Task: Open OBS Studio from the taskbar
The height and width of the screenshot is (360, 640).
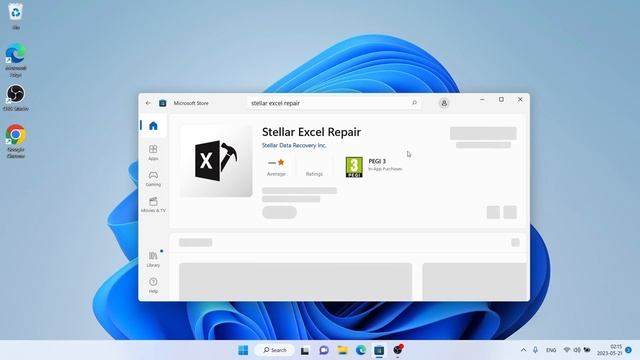Action: click(x=398, y=349)
